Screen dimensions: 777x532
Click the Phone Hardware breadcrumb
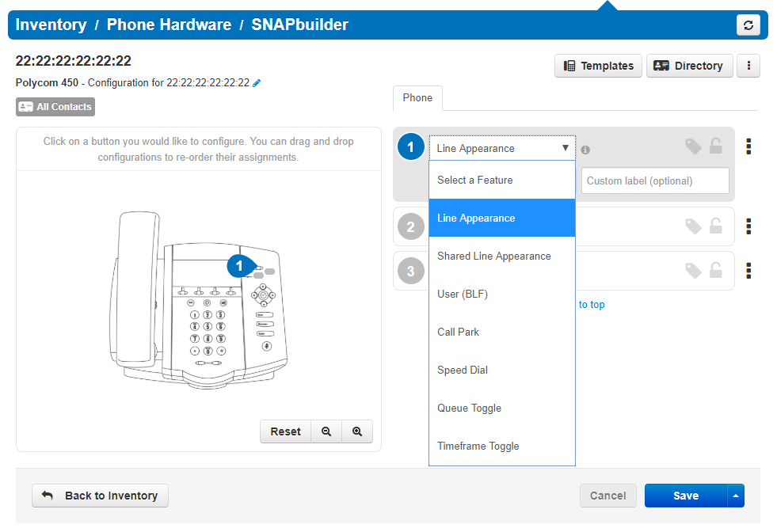pos(169,25)
